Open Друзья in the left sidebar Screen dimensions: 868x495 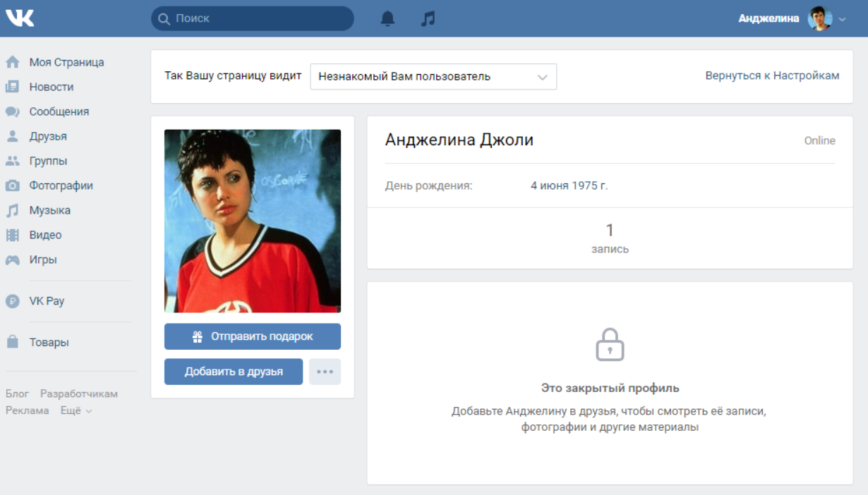[x=48, y=136]
